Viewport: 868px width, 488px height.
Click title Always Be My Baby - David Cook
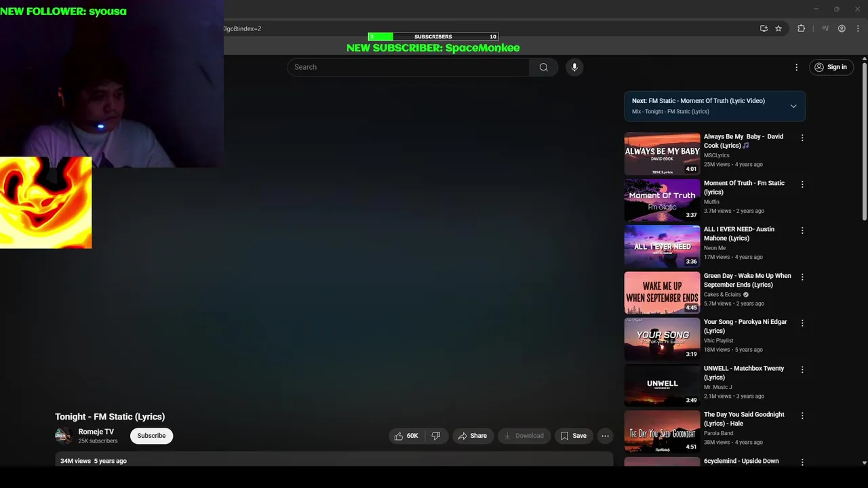[743, 141]
